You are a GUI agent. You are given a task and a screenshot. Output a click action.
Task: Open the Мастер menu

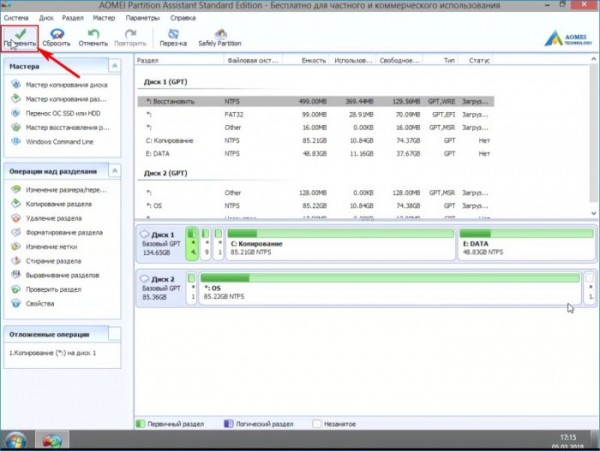tap(104, 18)
